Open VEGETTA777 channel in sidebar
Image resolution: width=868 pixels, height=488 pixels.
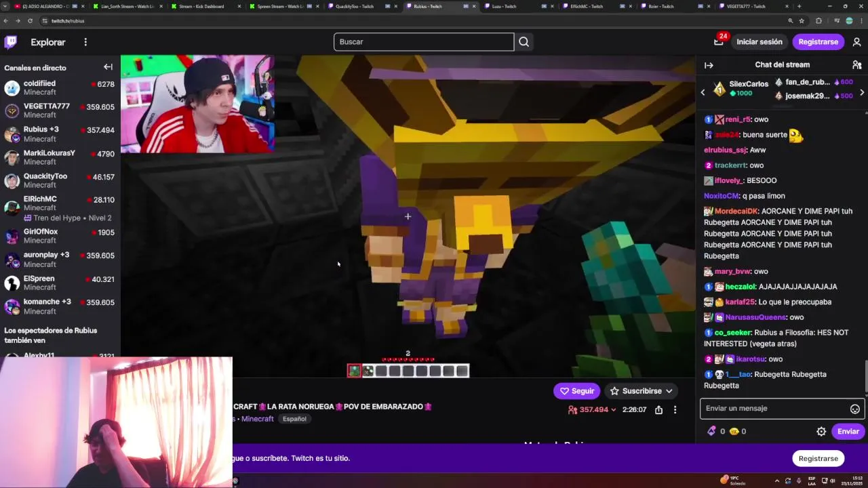[60, 110]
